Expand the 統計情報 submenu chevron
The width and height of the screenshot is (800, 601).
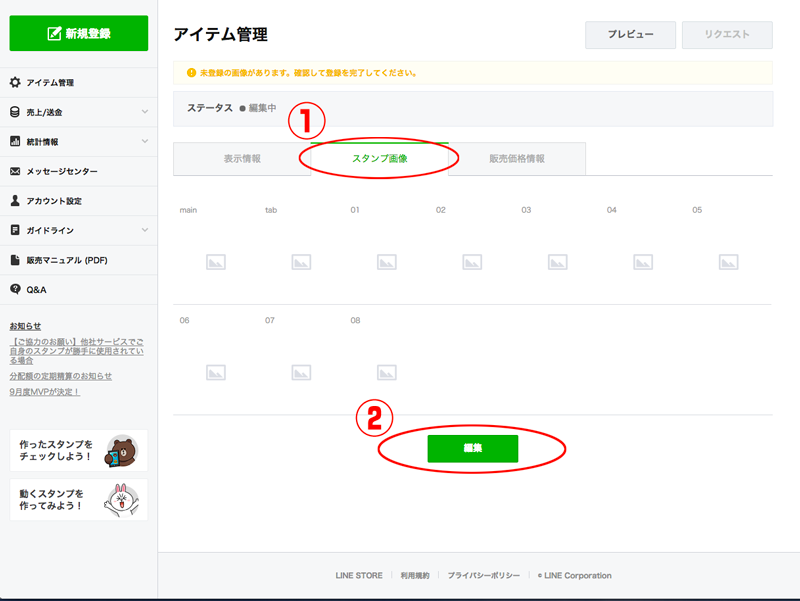(145, 142)
